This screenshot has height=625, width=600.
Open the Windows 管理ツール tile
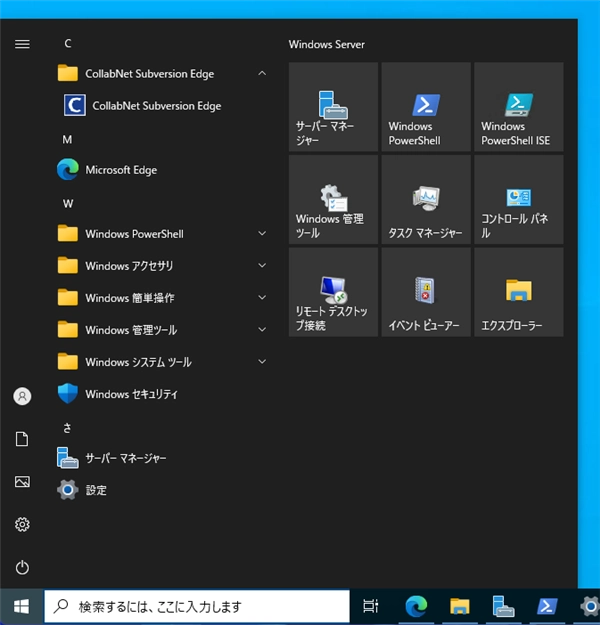coord(333,199)
